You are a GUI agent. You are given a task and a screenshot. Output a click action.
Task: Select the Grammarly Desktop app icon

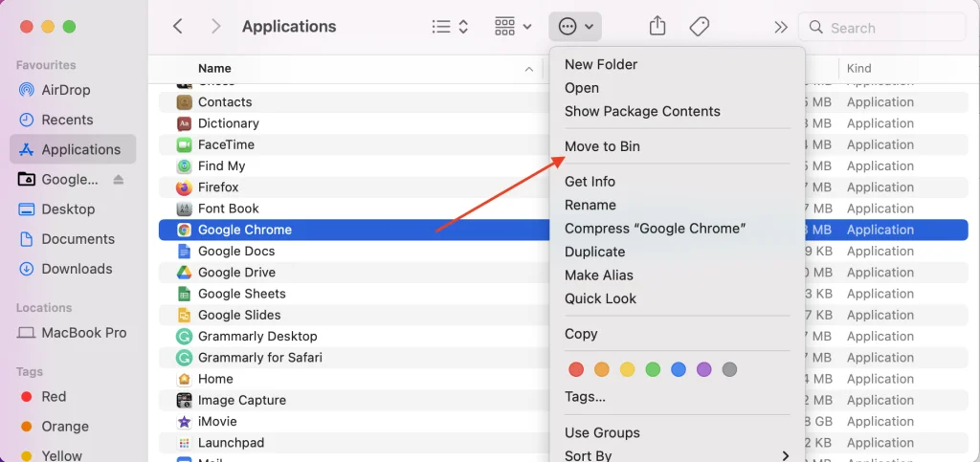(x=184, y=337)
